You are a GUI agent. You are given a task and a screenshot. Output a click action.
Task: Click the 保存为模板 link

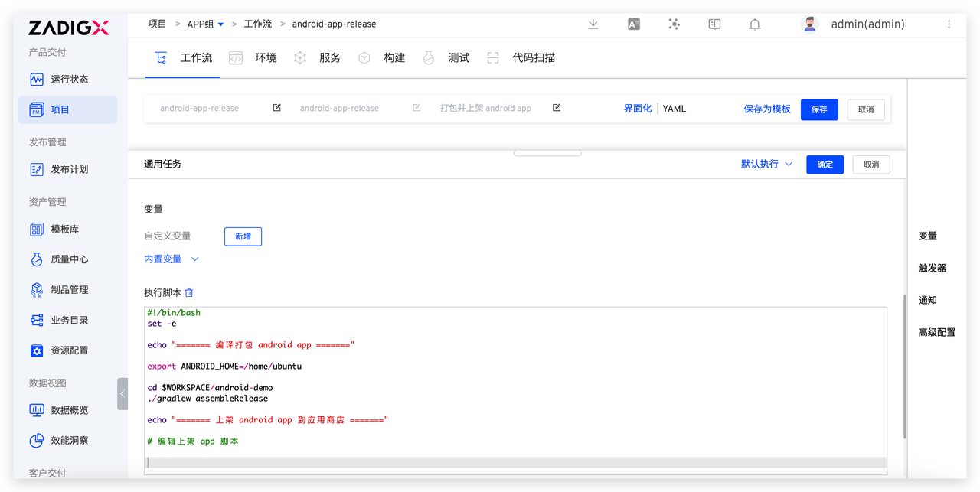coord(767,109)
